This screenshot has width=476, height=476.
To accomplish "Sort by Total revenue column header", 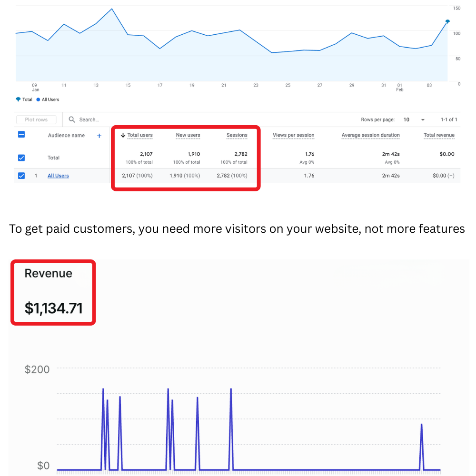I will (438, 135).
